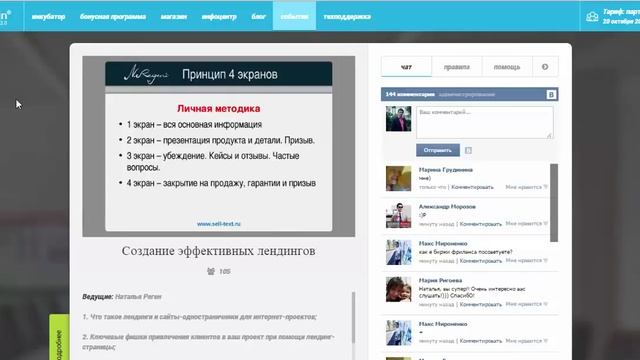Viewport: 640px width, 360px height.
Task: Toggle the small checkbox beside Отправить
Action: tap(468, 151)
